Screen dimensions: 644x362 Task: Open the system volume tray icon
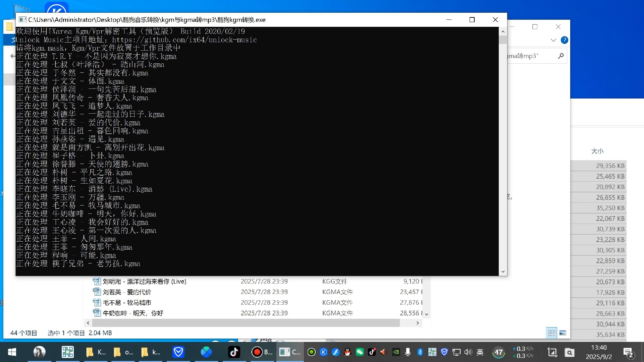[468, 352]
